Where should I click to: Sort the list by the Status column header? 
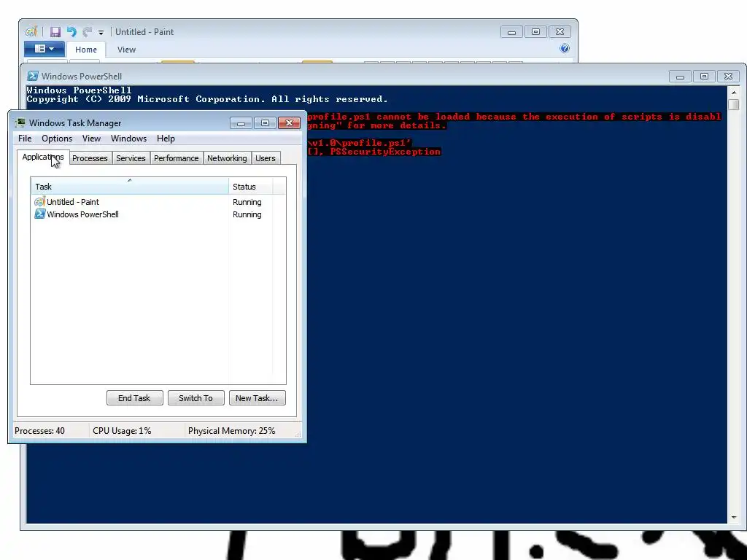(250, 187)
